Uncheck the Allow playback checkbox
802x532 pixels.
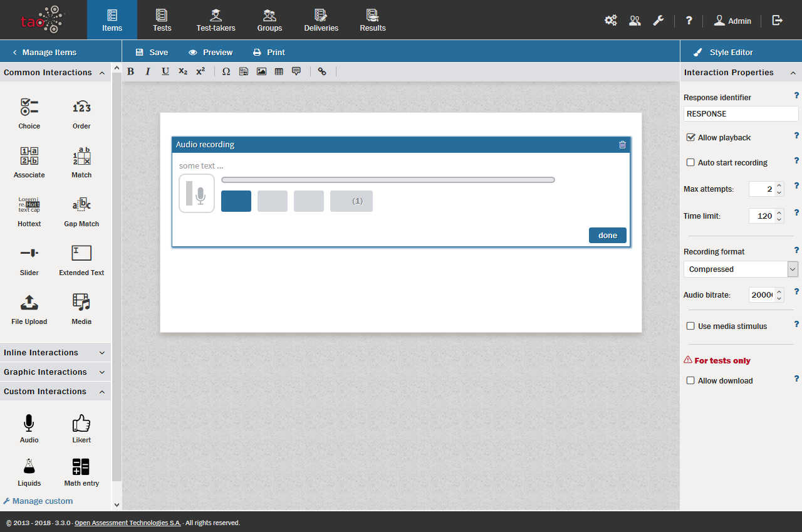coord(690,137)
